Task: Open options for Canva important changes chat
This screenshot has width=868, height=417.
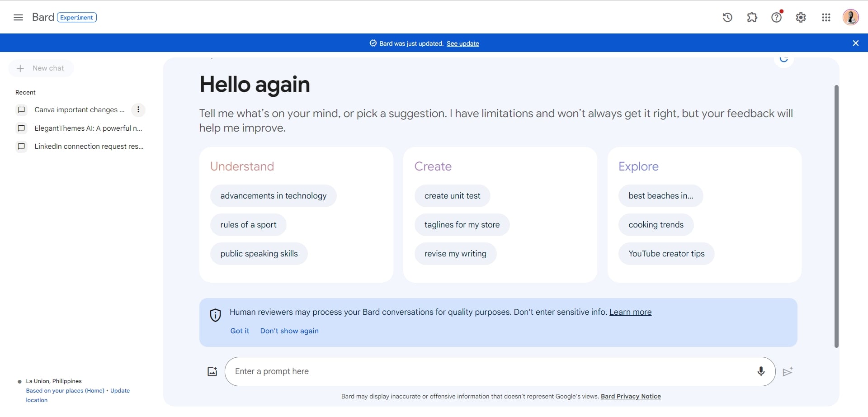Action: (138, 110)
